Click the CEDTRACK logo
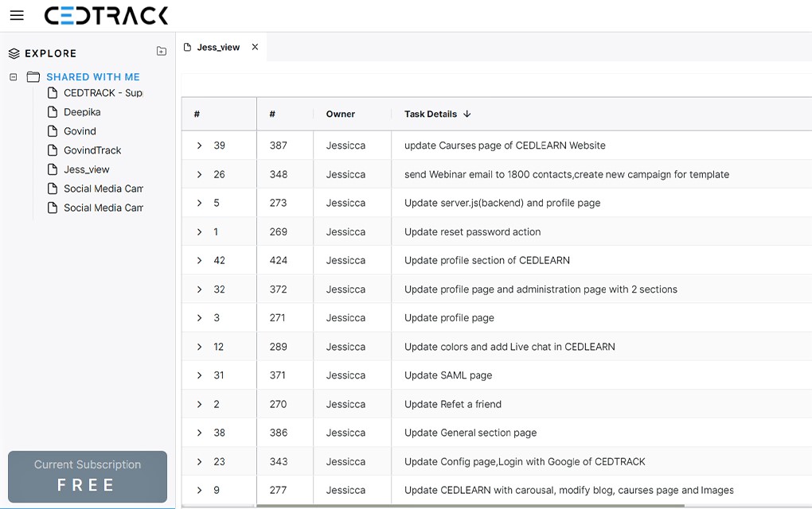The width and height of the screenshot is (812, 509). tap(106, 15)
